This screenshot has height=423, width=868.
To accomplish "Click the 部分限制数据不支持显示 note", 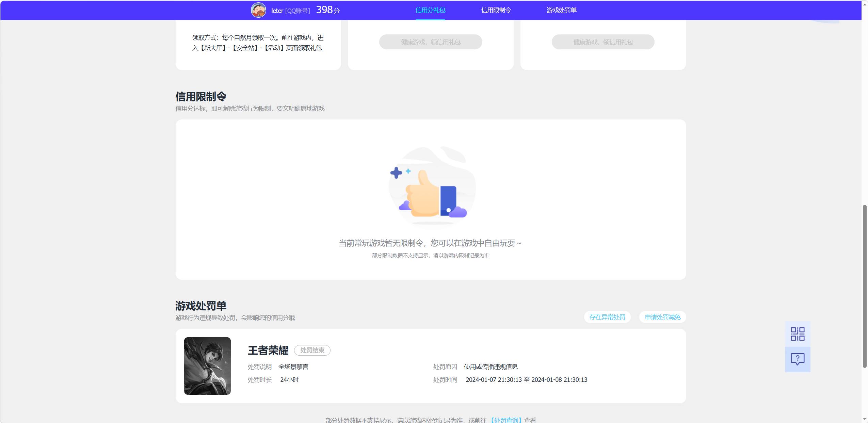I will pyautogui.click(x=431, y=255).
